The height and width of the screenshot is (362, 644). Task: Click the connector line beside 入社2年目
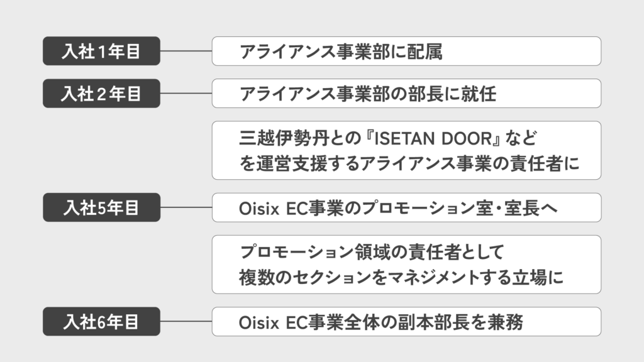[x=186, y=94]
